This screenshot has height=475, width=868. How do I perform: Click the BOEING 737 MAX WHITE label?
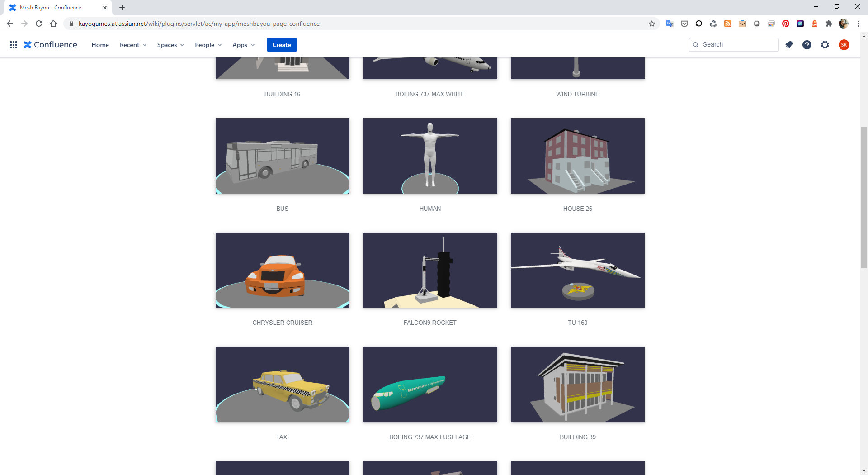(x=430, y=94)
